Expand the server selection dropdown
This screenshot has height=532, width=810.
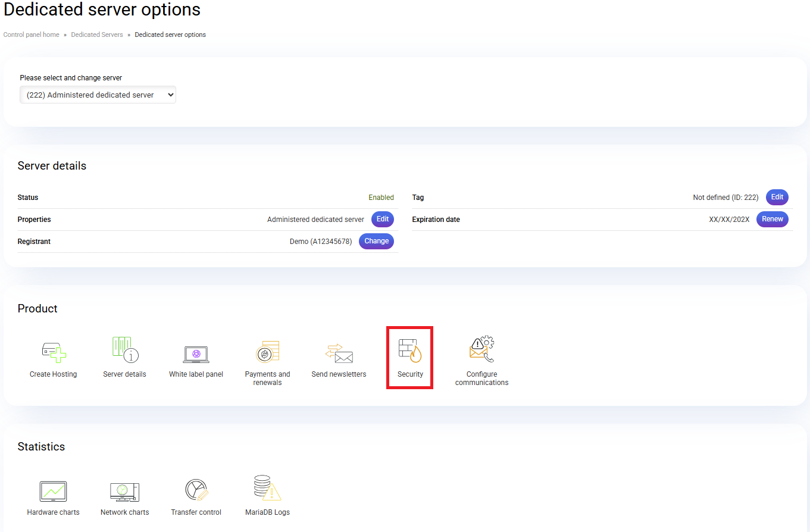pyautogui.click(x=98, y=95)
